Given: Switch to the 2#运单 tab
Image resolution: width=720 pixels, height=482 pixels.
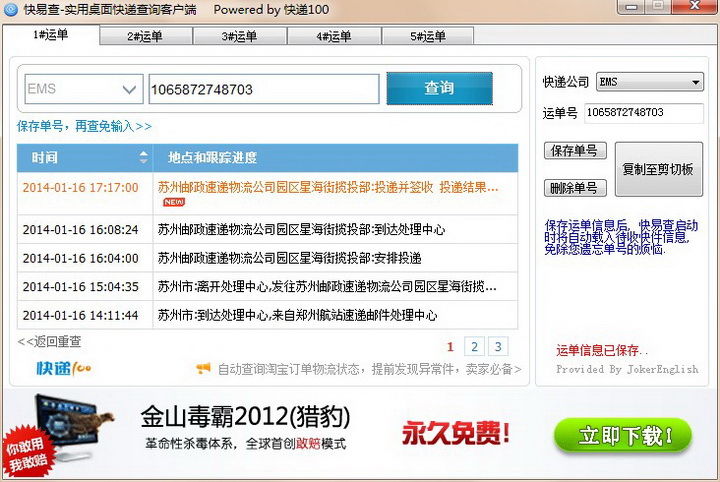Looking at the screenshot, I should click(x=146, y=36).
